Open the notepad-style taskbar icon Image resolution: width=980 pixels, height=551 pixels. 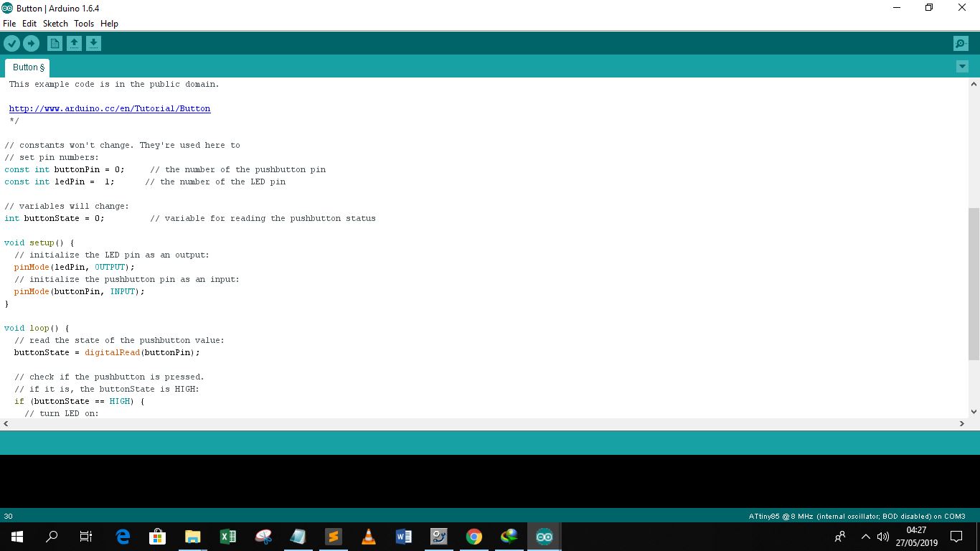[x=298, y=537]
